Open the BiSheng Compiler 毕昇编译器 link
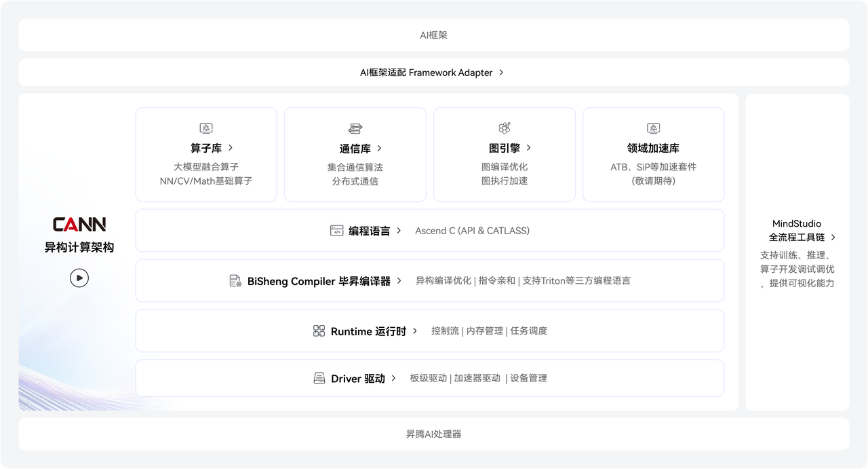This screenshot has width=868, height=469. 319,281
